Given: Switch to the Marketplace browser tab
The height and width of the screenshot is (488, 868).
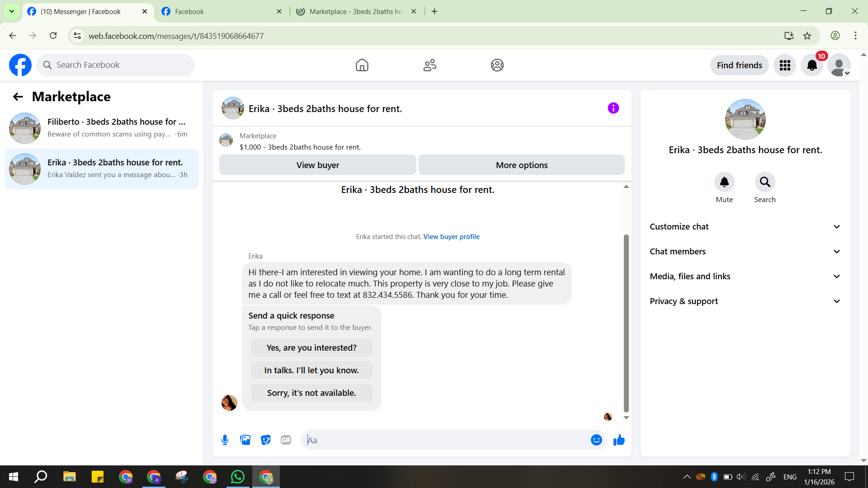Looking at the screenshot, I should pyautogui.click(x=356, y=11).
